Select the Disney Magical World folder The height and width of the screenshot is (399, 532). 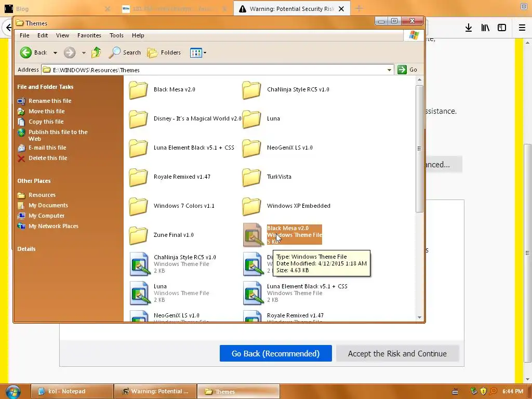pos(185,119)
